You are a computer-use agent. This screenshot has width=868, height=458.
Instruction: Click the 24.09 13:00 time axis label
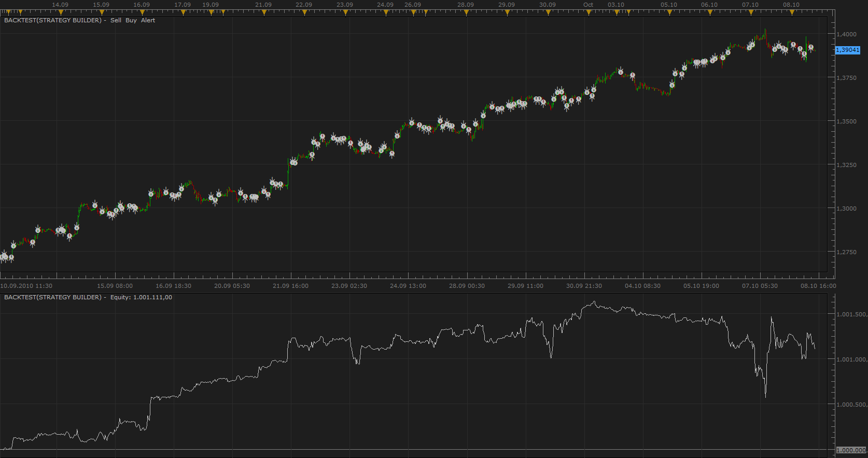pyautogui.click(x=408, y=286)
